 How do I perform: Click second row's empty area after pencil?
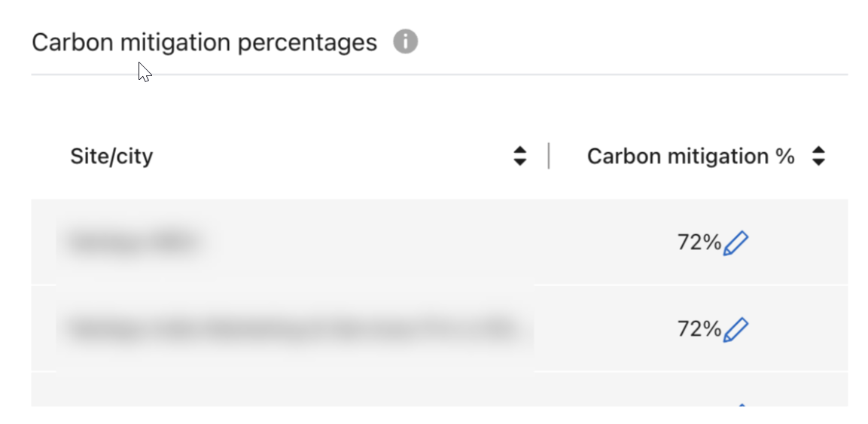(x=798, y=328)
